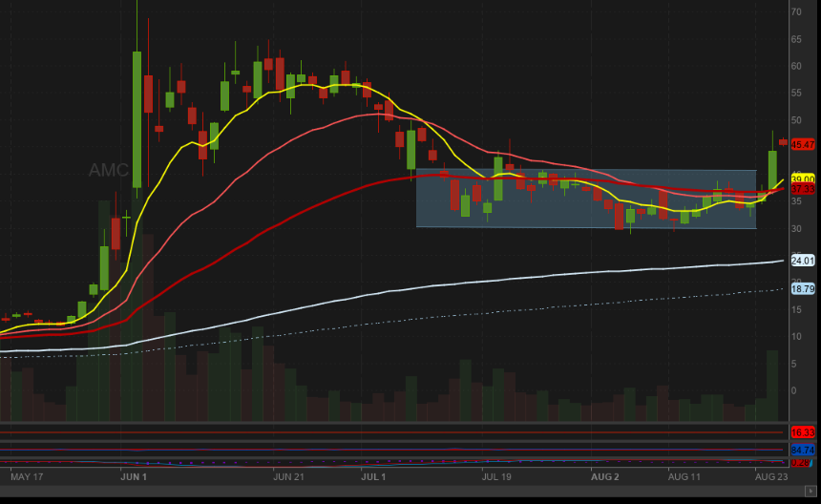Click the AMC ticker symbol watermark

(109, 170)
